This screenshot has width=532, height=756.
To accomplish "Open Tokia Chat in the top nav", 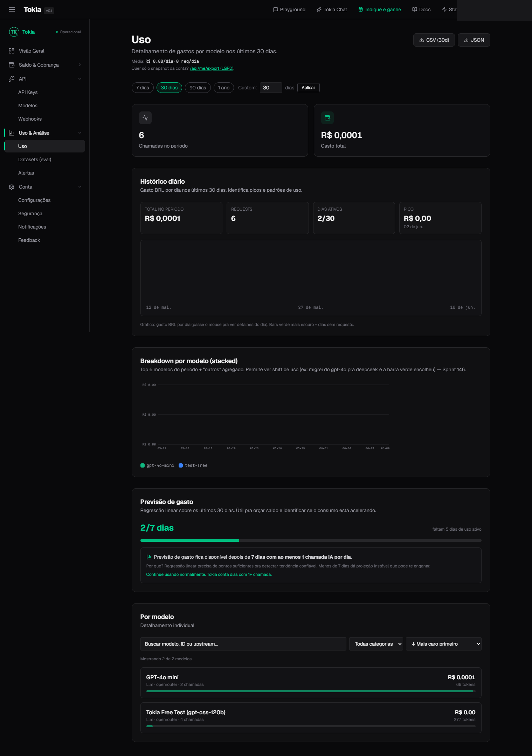I will coord(332,9).
